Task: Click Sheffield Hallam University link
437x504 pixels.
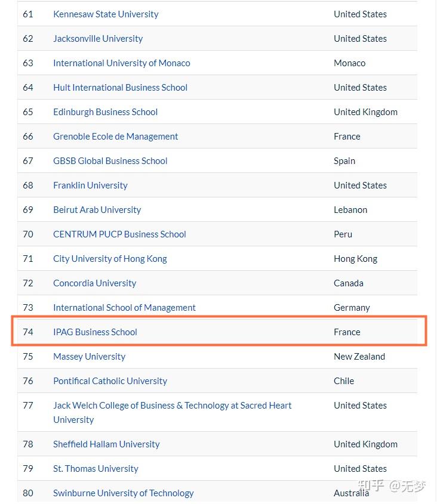Action: (106, 444)
